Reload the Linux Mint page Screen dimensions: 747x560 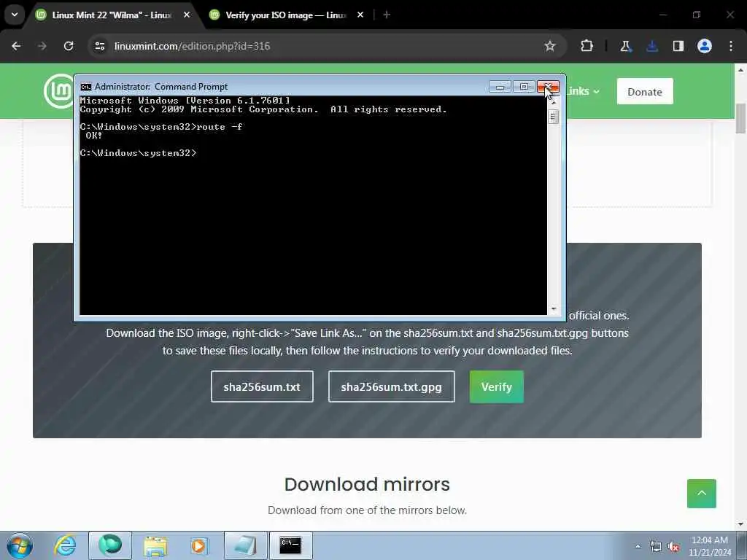pos(69,46)
